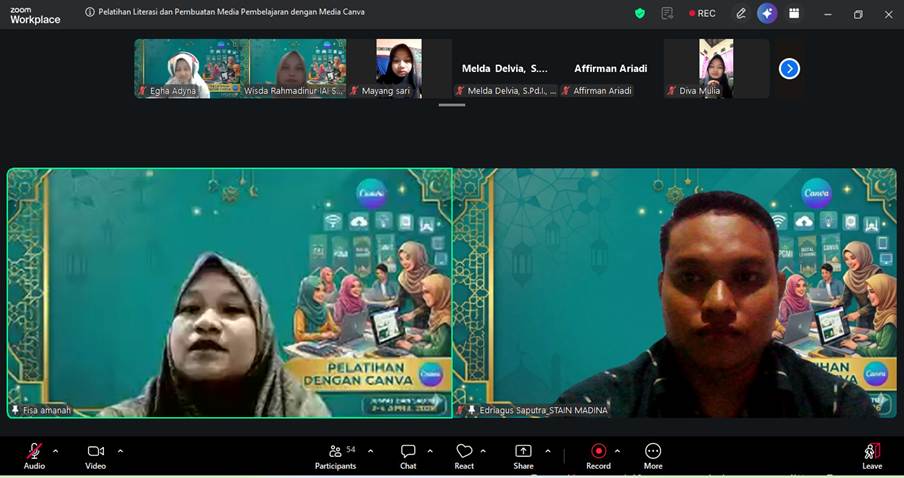Select Mayang sari's video thumbnail
This screenshot has width=904, height=478.
[399, 68]
